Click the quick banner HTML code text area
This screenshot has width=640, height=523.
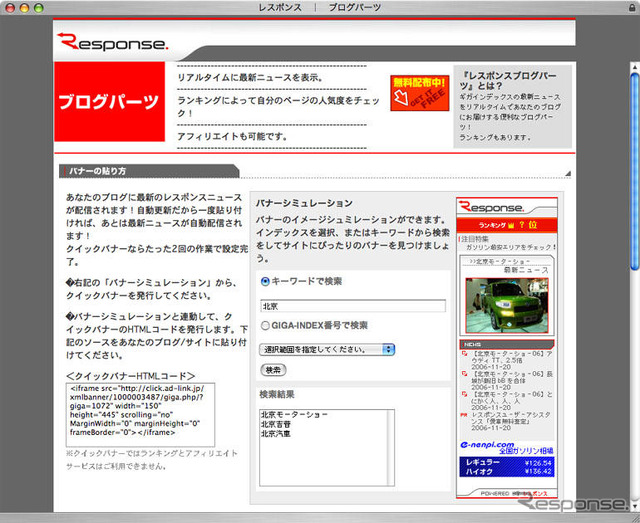tap(140, 414)
